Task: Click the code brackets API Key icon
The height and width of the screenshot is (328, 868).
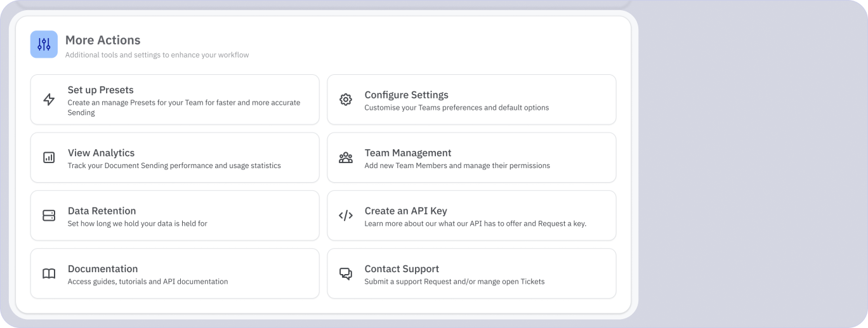Action: [x=346, y=216]
